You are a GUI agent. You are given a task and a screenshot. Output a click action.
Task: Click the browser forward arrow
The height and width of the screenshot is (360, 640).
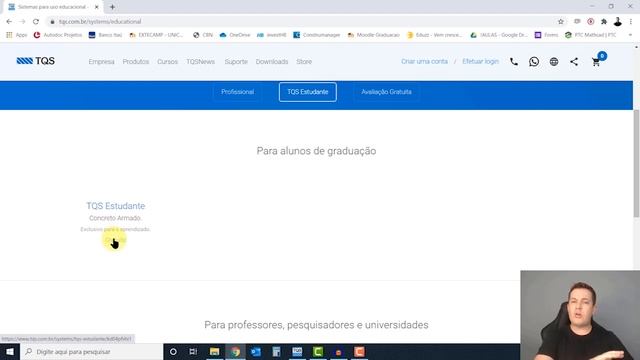click(x=22, y=22)
